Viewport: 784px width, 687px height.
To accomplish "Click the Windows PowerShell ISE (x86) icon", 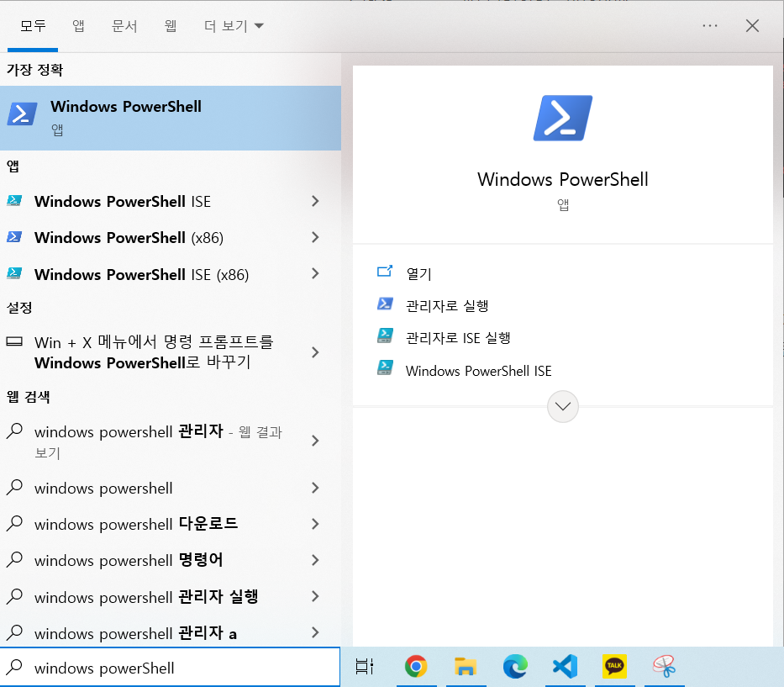I will click(14, 273).
